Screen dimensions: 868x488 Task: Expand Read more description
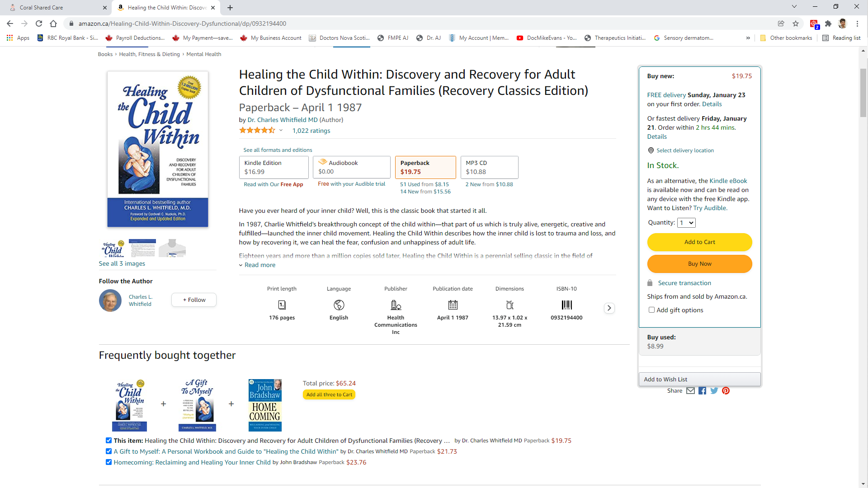point(259,265)
